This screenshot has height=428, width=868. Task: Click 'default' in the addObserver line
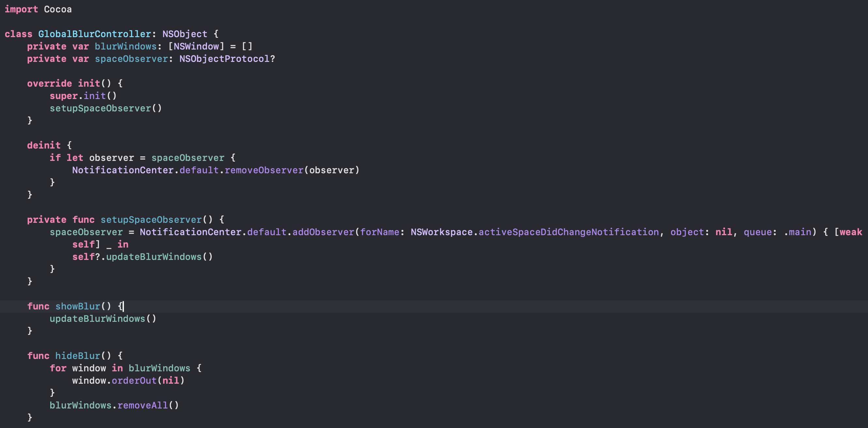tap(267, 232)
